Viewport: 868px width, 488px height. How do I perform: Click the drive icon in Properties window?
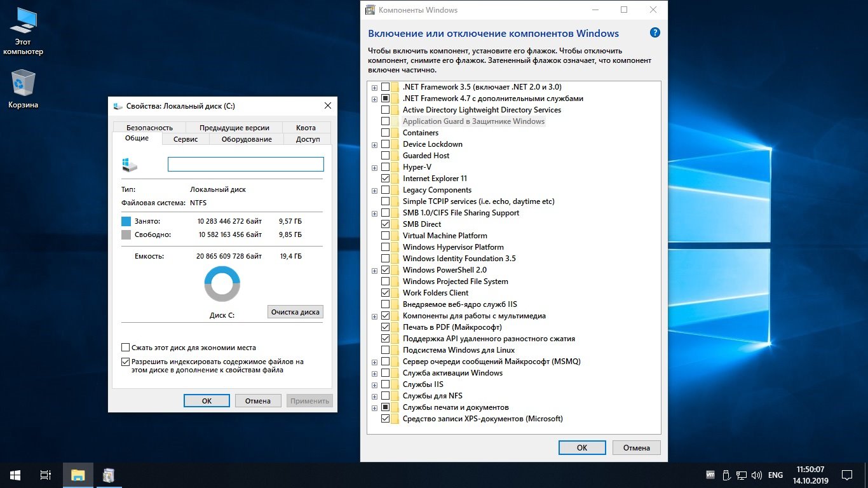pyautogui.click(x=130, y=165)
